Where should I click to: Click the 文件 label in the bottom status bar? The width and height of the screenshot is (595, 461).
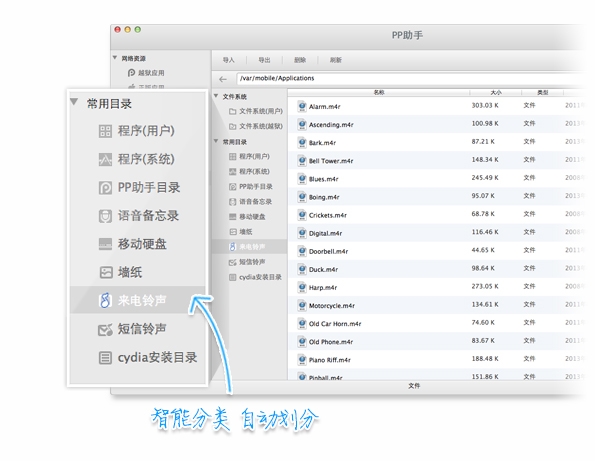pyautogui.click(x=414, y=386)
